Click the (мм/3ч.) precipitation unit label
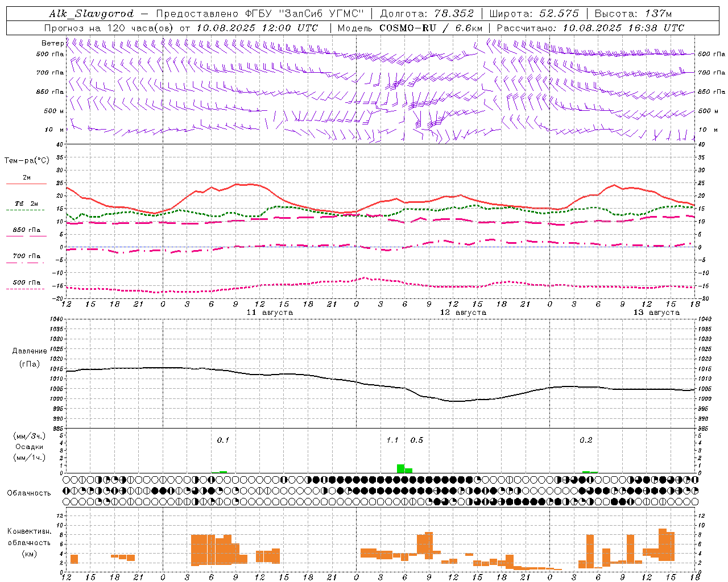This screenshot has width=728, height=582. click(30, 436)
